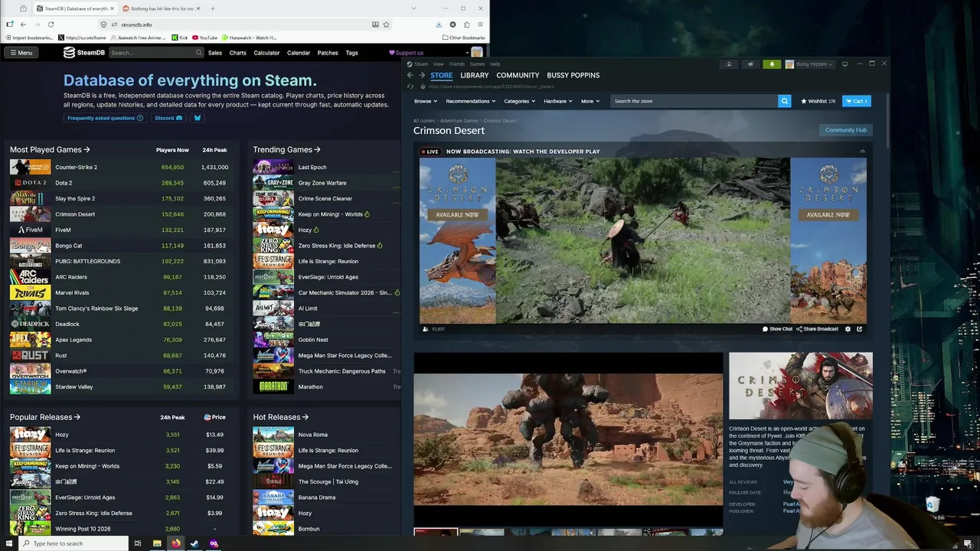Open SteamDB Discord link
Screen dimensions: 980x551
168,118
